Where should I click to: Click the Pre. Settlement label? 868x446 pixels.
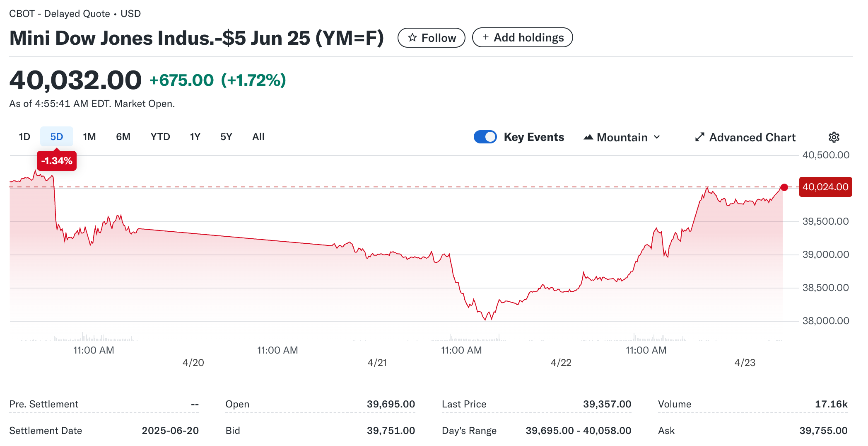tap(43, 404)
